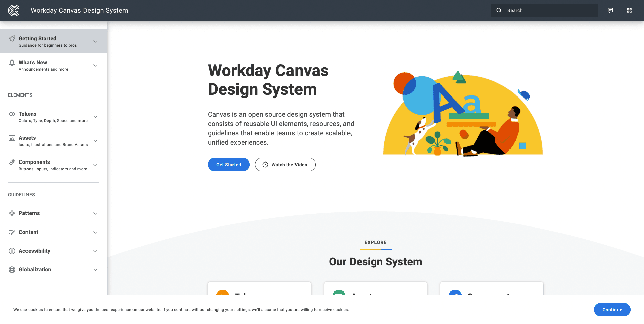Viewport: 644px width, 324px height.
Task: Expand What's New section chevron
Action: (x=95, y=65)
